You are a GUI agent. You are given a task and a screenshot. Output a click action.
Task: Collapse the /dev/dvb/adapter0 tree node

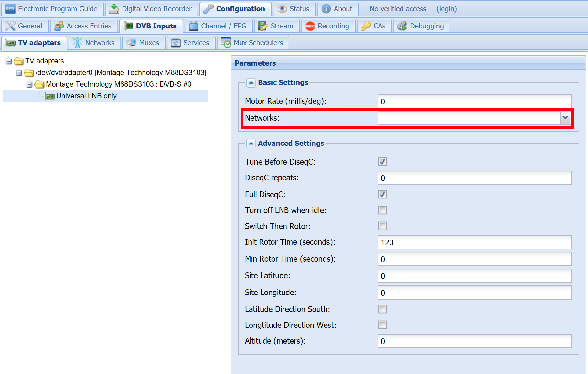click(x=19, y=73)
